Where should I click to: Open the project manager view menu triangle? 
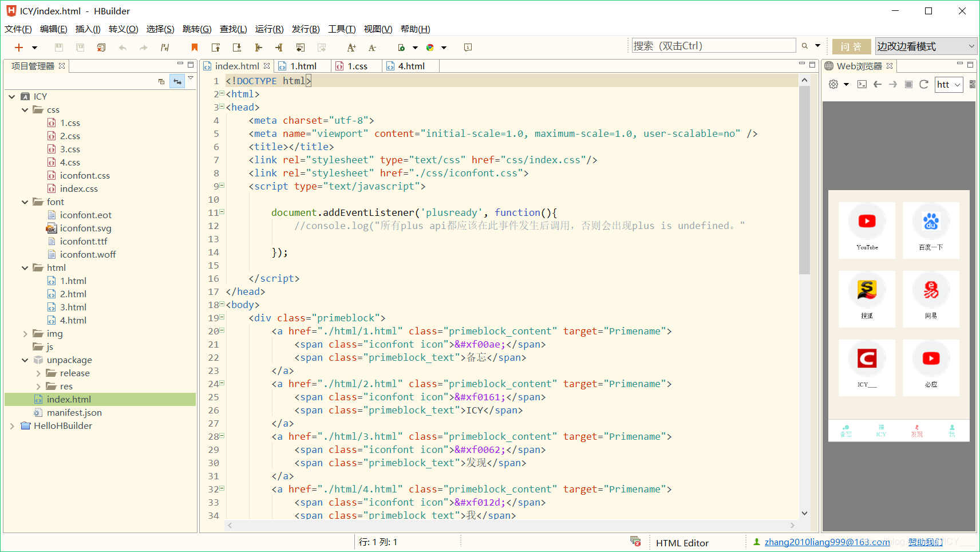pyautogui.click(x=191, y=78)
